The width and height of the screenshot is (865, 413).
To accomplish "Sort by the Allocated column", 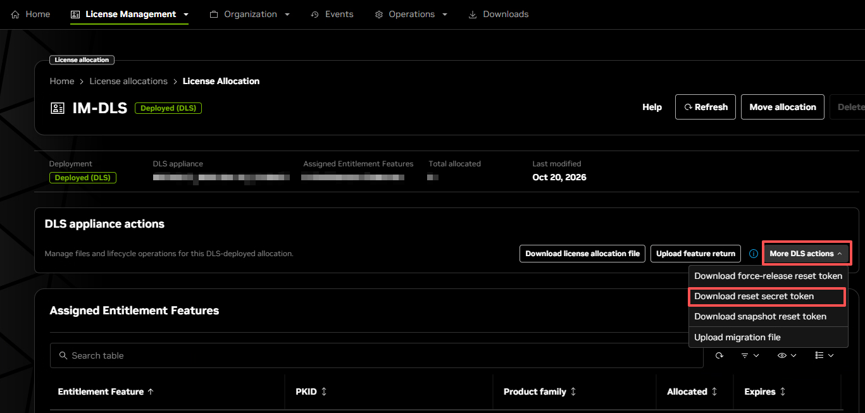I will pyautogui.click(x=692, y=391).
